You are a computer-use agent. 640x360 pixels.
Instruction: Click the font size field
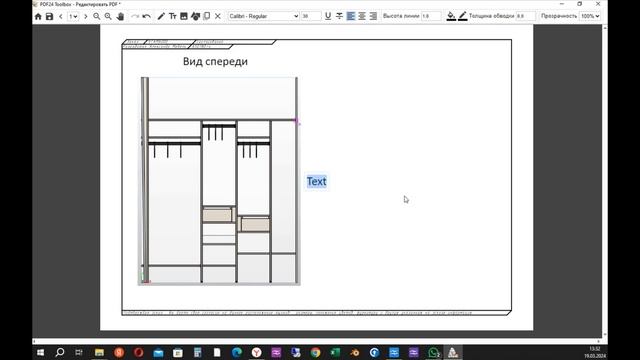click(x=311, y=16)
